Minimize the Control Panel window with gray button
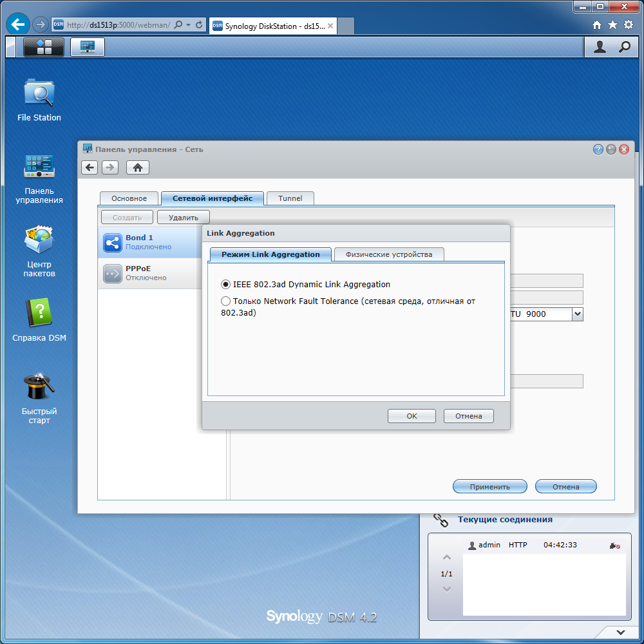 611,149
